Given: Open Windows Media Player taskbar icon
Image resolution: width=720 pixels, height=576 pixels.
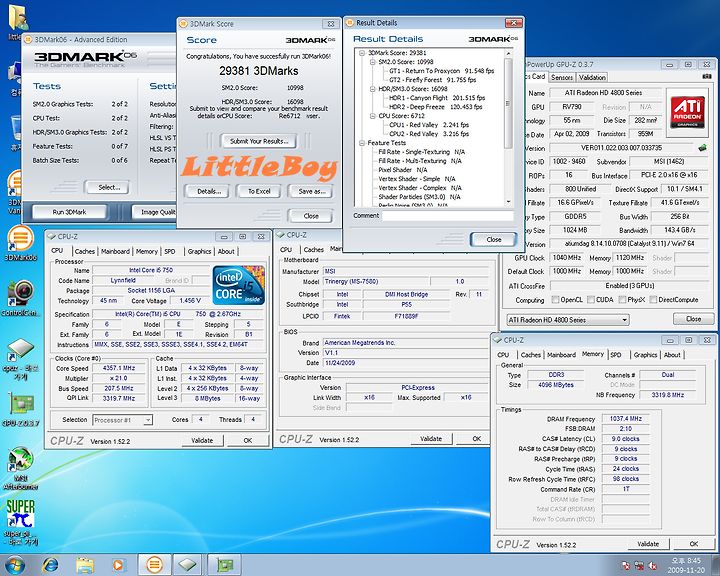Looking at the screenshot, I should click(x=118, y=565).
